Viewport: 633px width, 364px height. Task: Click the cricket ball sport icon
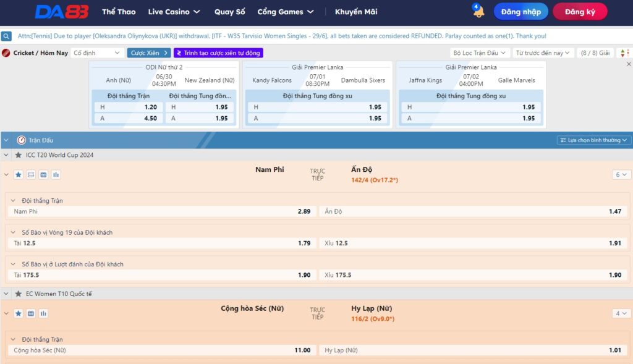pos(6,53)
